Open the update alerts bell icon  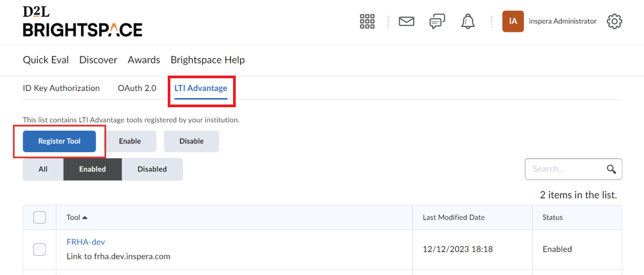[468, 21]
